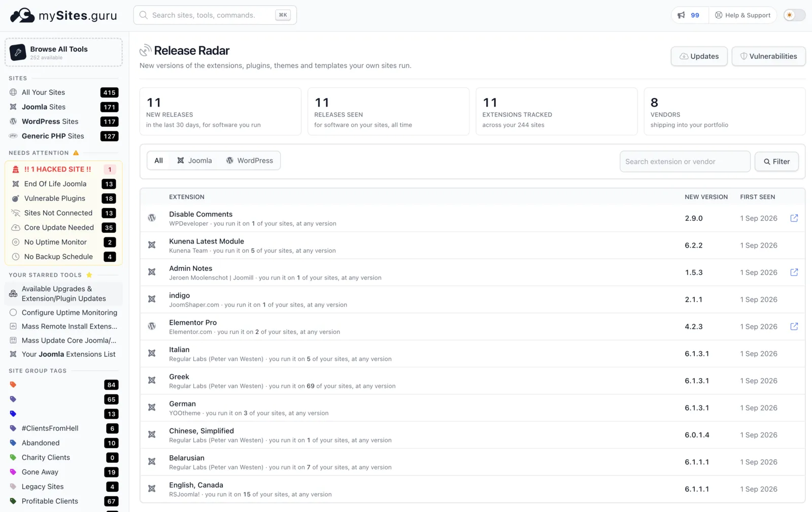Open Generic PHP Sites list
Image resolution: width=812 pixels, height=512 pixels.
point(63,136)
